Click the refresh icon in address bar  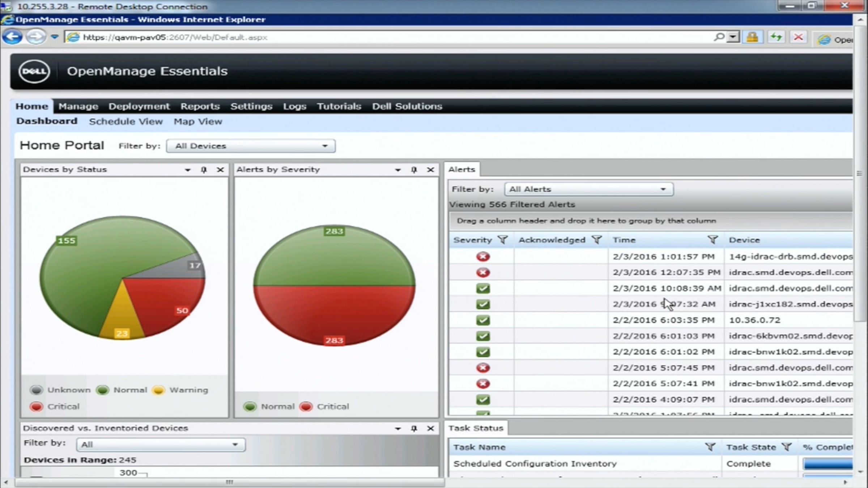776,37
